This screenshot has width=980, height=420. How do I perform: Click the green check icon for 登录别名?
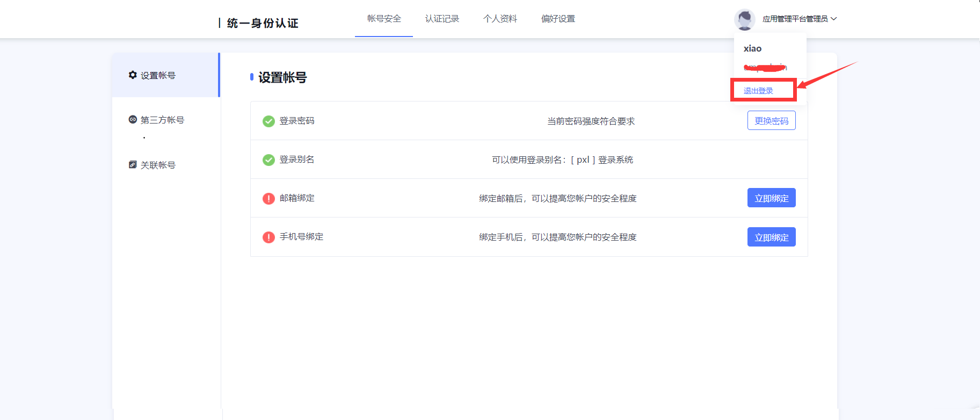(x=268, y=160)
